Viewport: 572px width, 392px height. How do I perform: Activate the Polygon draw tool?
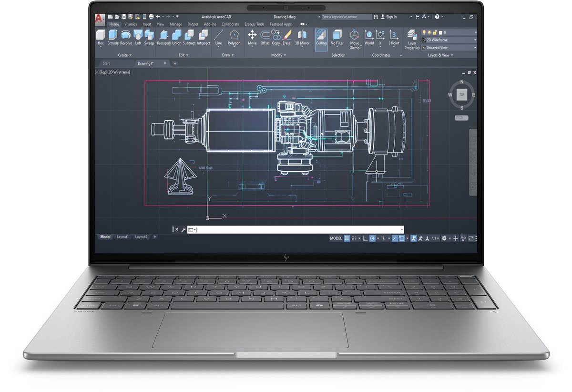click(x=234, y=37)
